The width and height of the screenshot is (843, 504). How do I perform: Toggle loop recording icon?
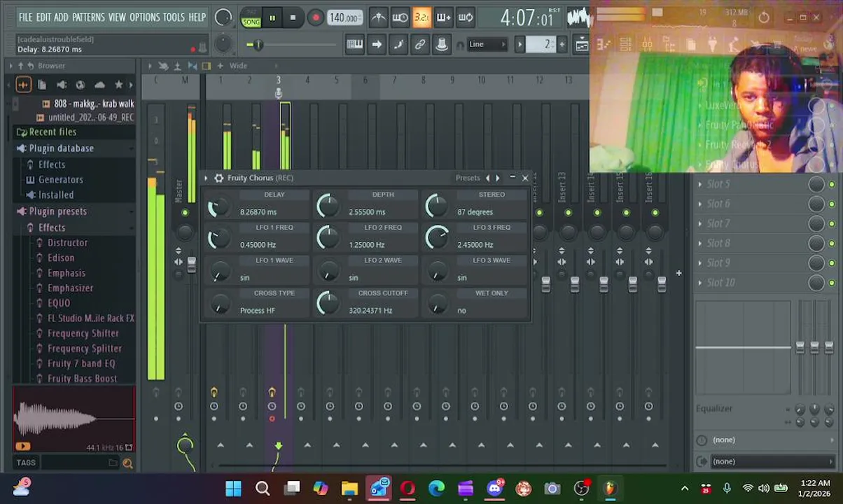466,17
